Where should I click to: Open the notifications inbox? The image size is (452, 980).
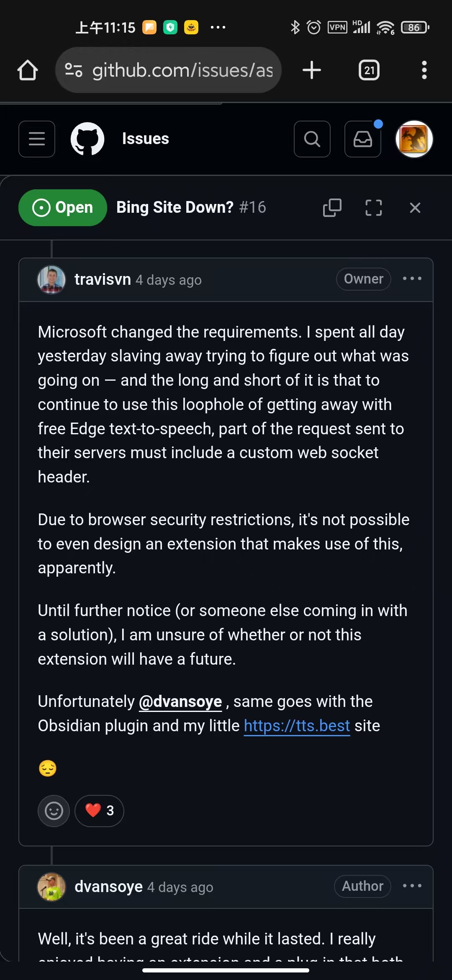363,139
